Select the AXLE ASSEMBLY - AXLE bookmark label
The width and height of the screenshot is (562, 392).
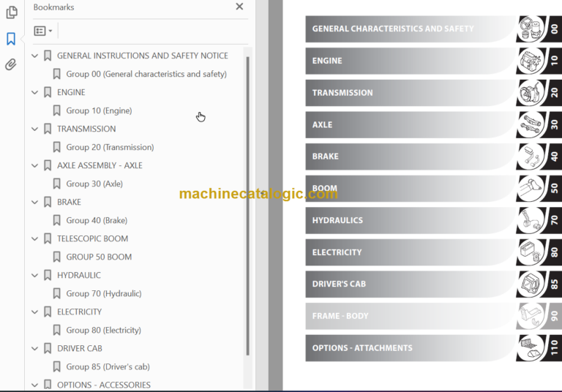coord(100,165)
